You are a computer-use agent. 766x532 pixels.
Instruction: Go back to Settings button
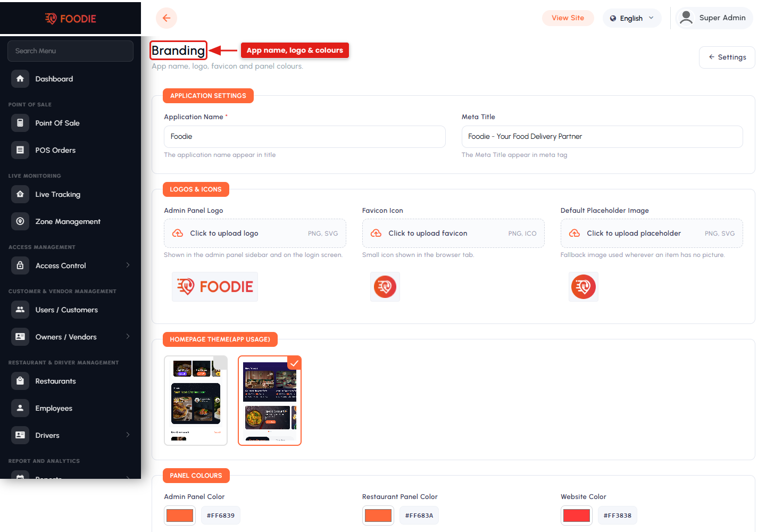pos(727,57)
